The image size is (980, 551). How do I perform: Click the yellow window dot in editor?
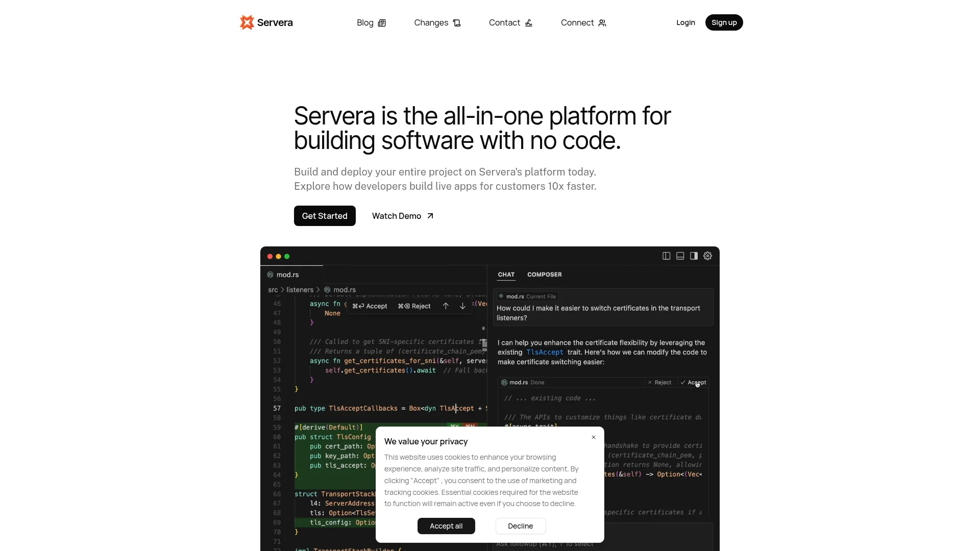pyautogui.click(x=278, y=257)
